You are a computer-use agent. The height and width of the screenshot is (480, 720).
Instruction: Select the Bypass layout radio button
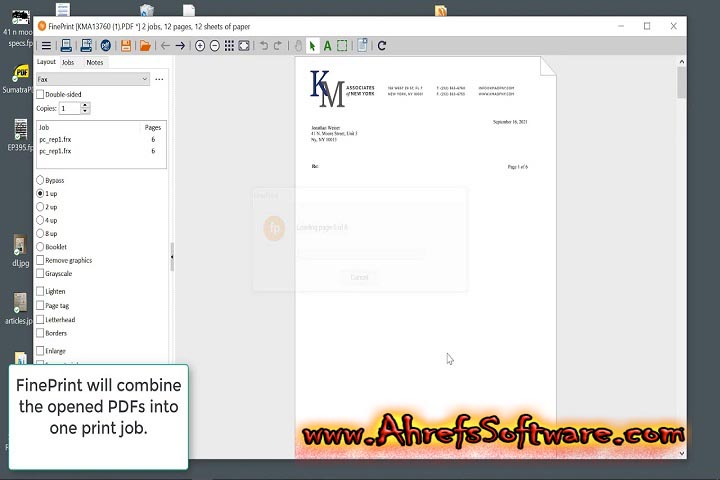40,180
